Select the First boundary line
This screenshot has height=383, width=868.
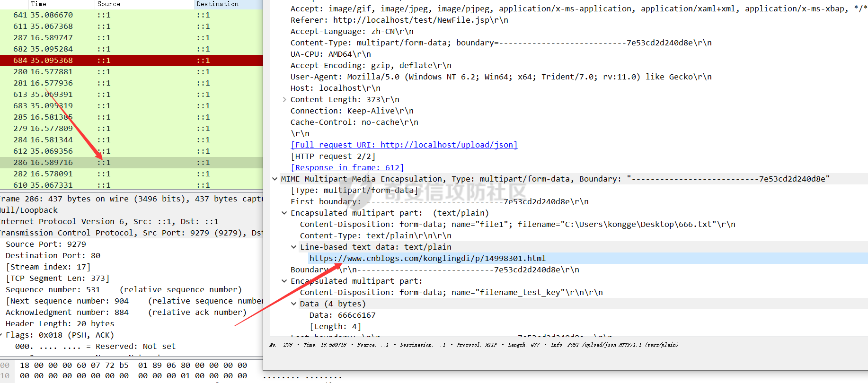439,201
